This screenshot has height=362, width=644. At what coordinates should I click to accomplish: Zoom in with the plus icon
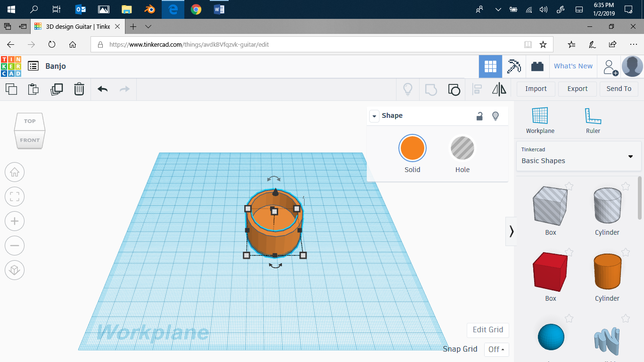15,221
